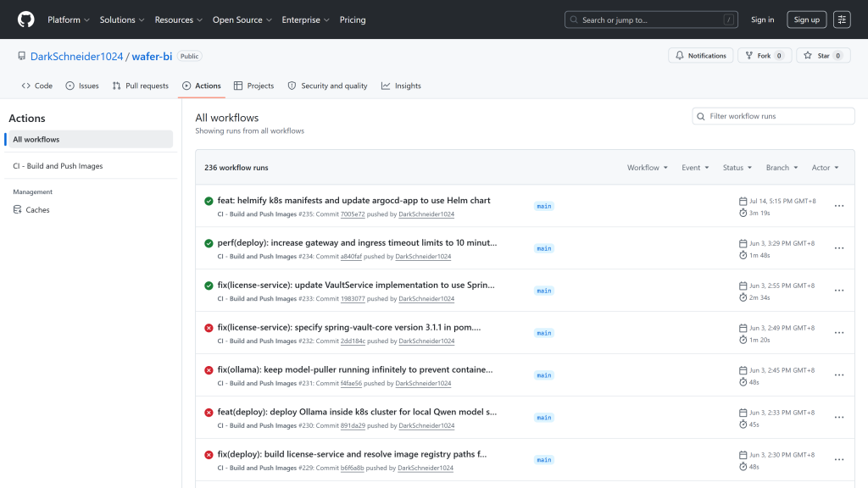The height and width of the screenshot is (488, 868).
Task: Switch to the Issues tab
Action: [x=82, y=86]
